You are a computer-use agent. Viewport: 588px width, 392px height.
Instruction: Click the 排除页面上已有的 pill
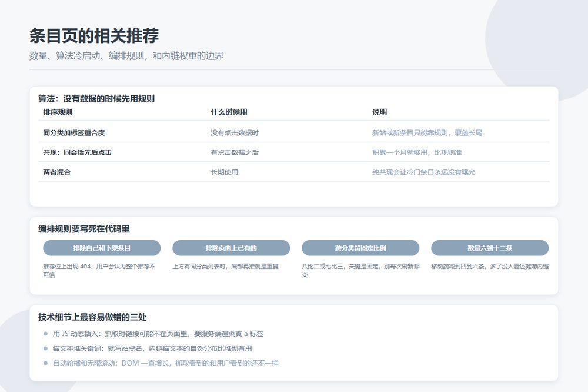231,248
